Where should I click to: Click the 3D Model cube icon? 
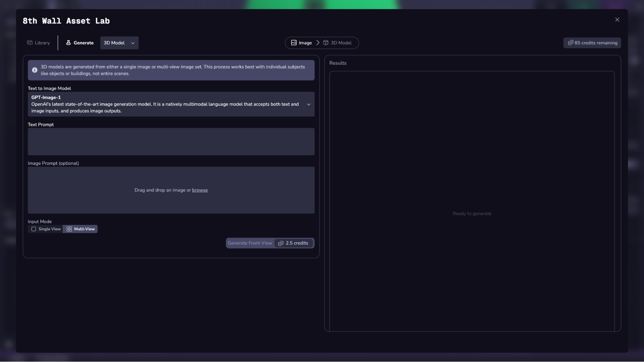pos(326,43)
